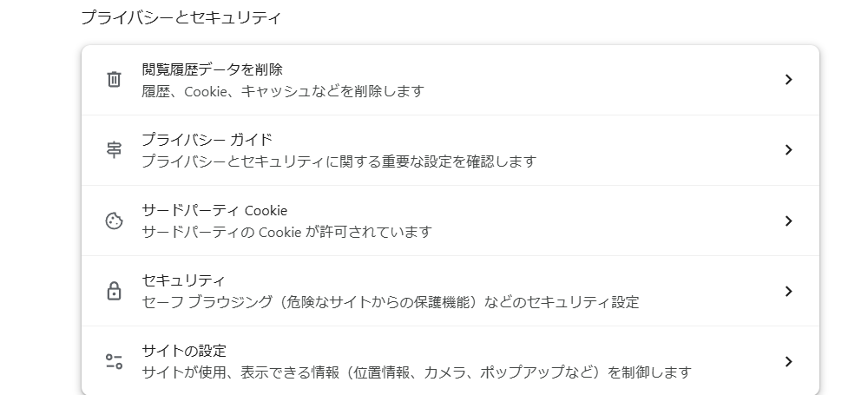Click the padlock icon next to セキュリティ
The height and width of the screenshot is (395, 868).
coord(114,291)
